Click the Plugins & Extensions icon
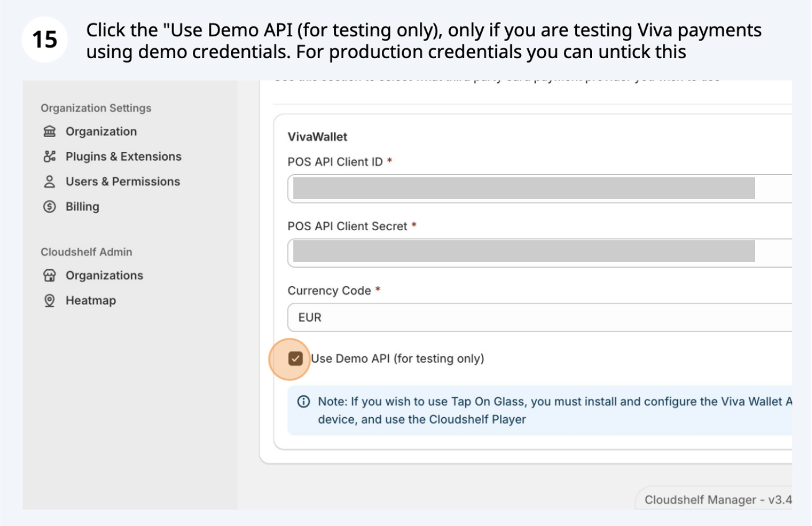 [50, 157]
